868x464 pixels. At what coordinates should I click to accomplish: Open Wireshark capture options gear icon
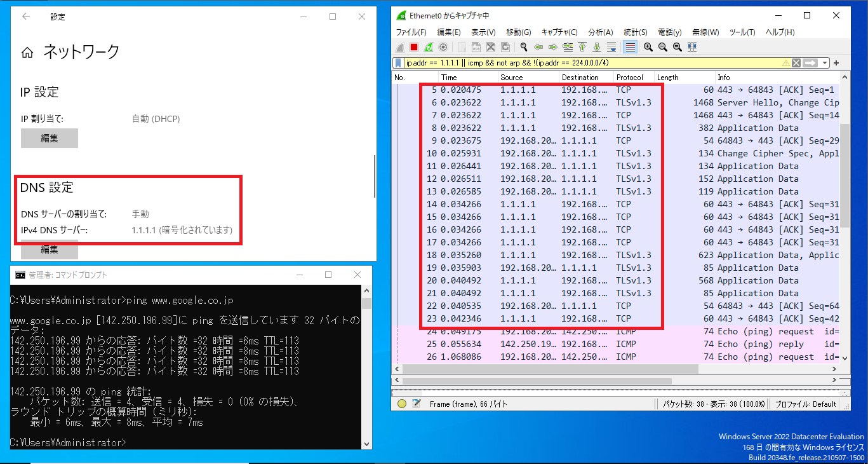pyautogui.click(x=443, y=47)
